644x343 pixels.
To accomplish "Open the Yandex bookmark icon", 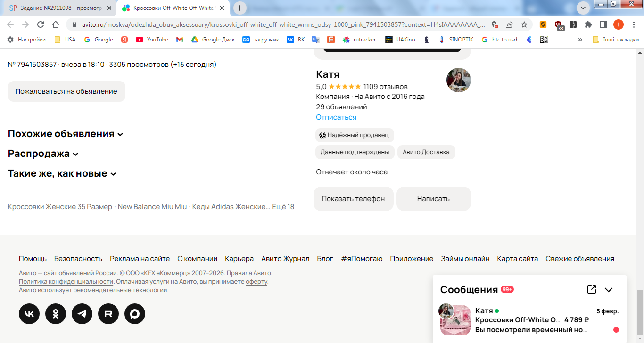I will pos(124,40).
